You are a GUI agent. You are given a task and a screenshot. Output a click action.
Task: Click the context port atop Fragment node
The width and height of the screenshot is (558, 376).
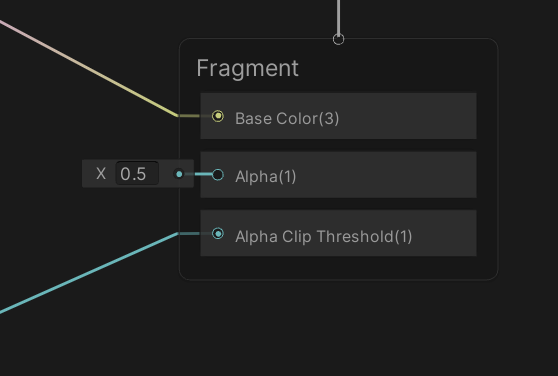(x=338, y=39)
